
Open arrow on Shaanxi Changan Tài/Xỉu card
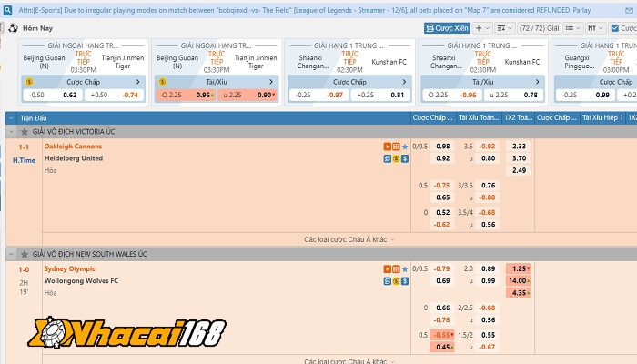coord(538,82)
